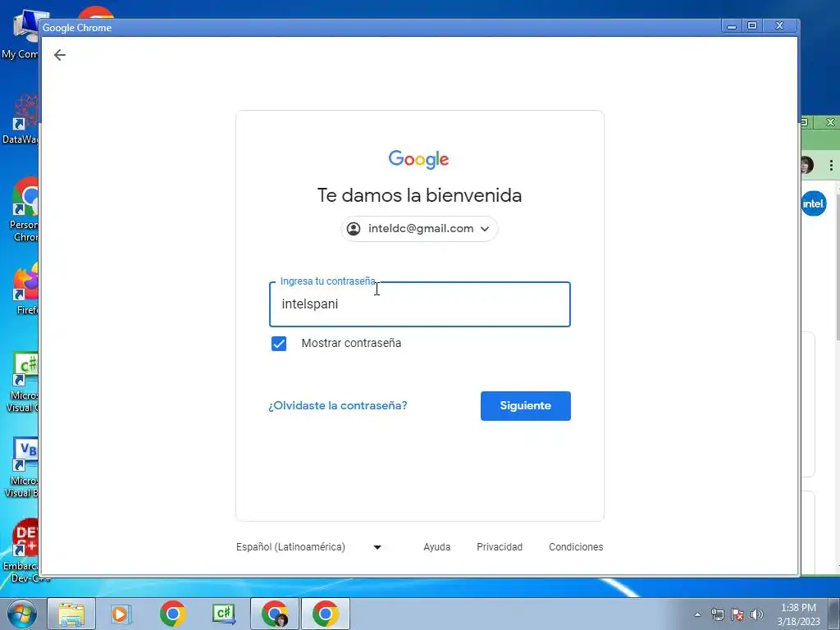This screenshot has height=630, width=840.
Task: Expand the Español (Latinoamérica) language dropdown
Action: [309, 547]
